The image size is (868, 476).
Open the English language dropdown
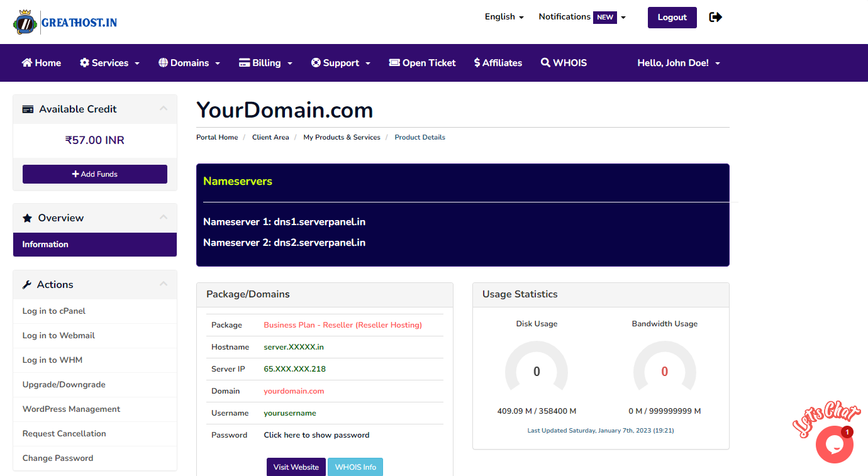click(x=504, y=17)
